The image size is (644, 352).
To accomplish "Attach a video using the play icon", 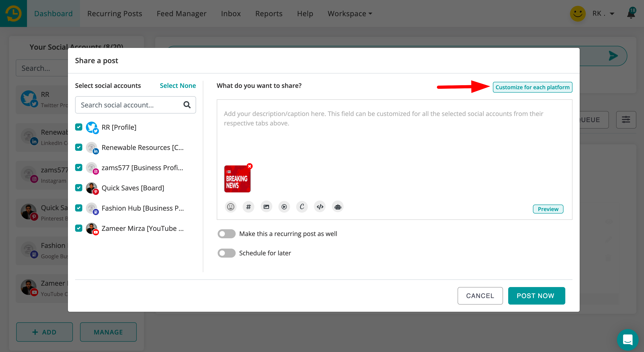I will [284, 207].
